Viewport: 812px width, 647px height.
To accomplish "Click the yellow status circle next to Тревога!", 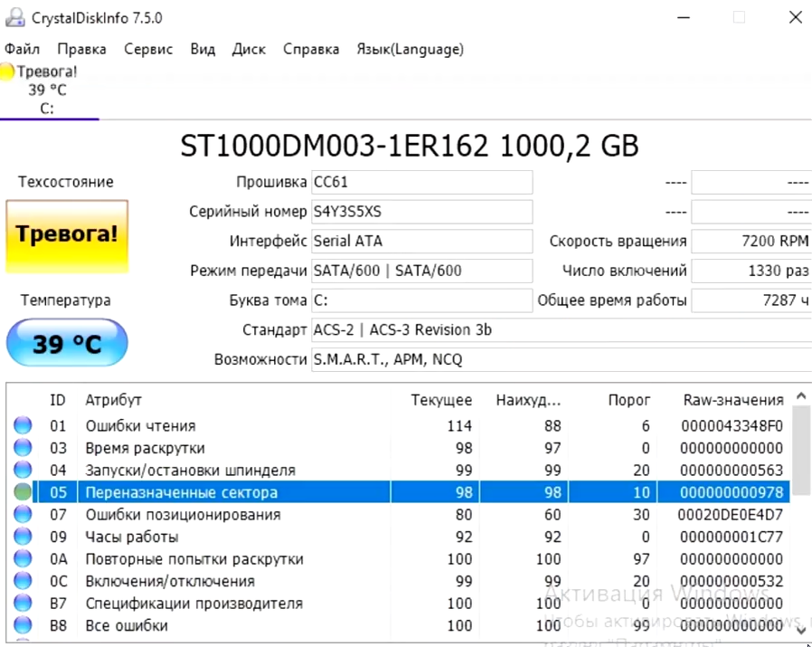I will pos(6,72).
